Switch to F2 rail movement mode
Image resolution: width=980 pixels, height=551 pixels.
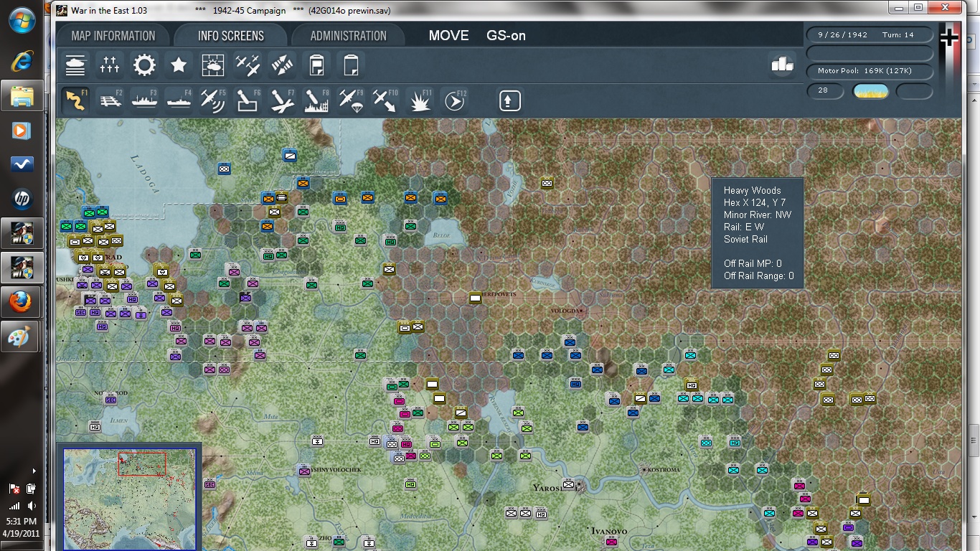tap(110, 100)
